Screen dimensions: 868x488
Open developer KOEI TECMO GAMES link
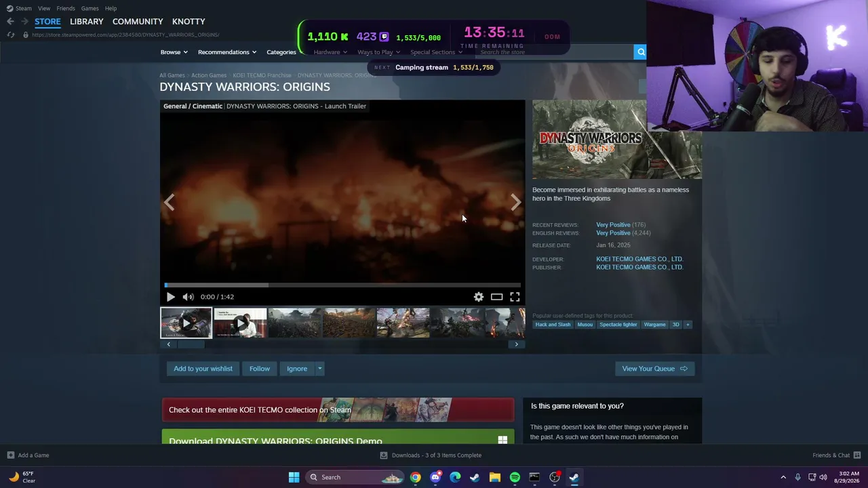[639, 259]
